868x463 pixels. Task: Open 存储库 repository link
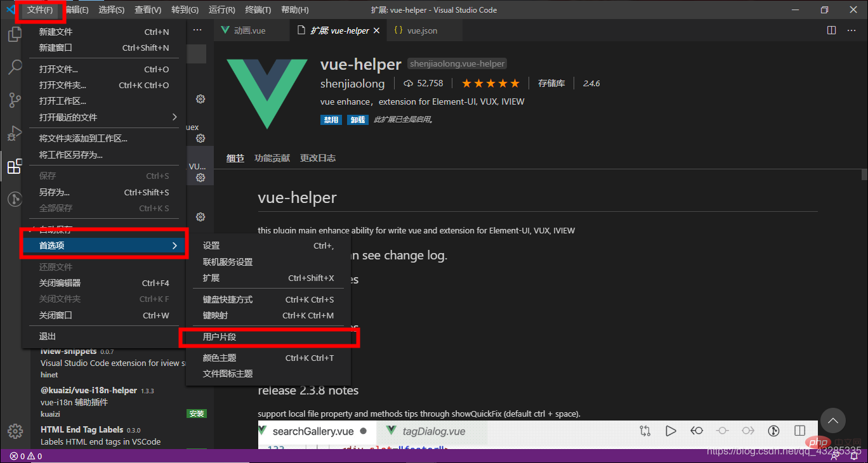point(551,83)
